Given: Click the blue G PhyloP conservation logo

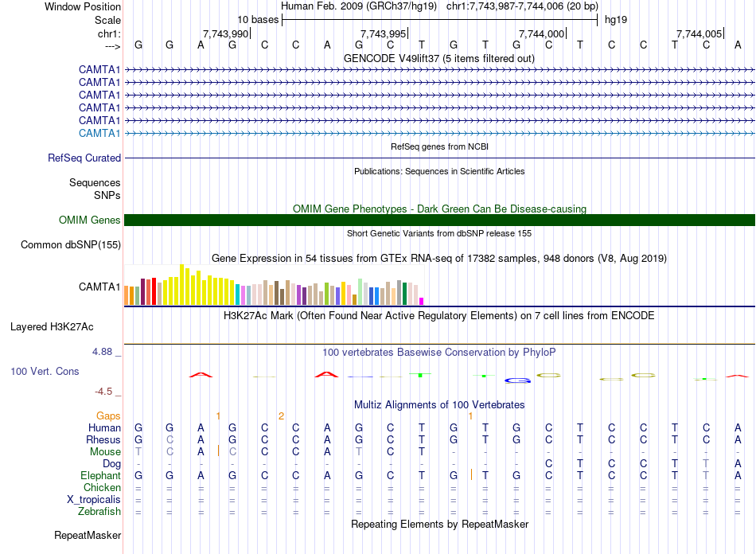Looking at the screenshot, I should coord(517,380).
